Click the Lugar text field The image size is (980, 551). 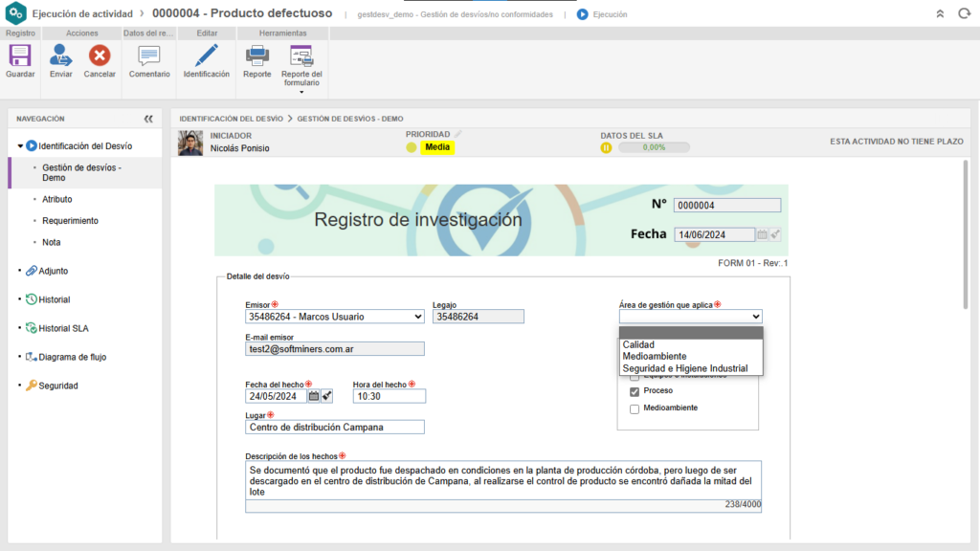[x=335, y=428]
